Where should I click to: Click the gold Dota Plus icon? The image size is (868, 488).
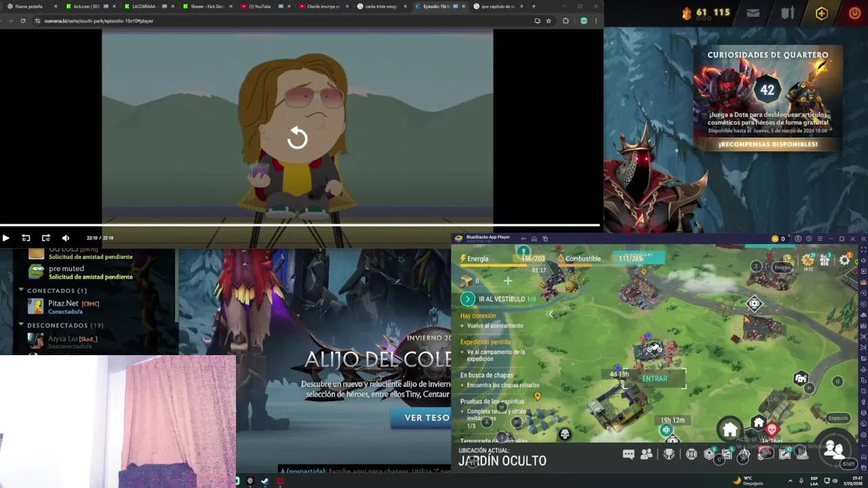click(822, 13)
